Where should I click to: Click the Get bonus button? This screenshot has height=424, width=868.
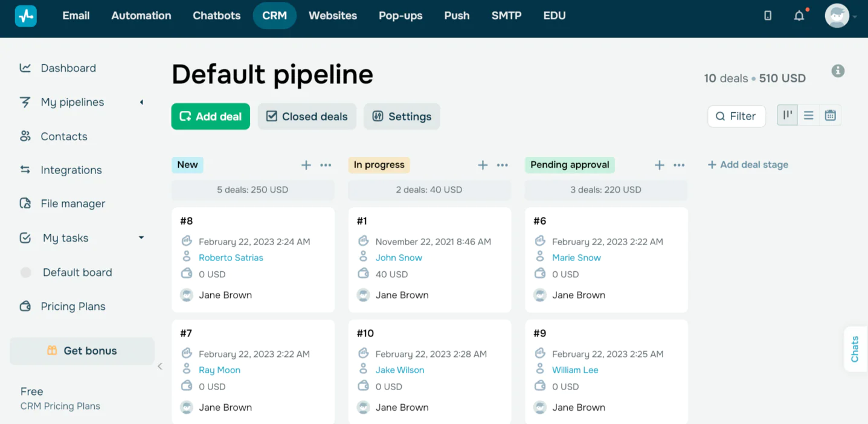(82, 351)
